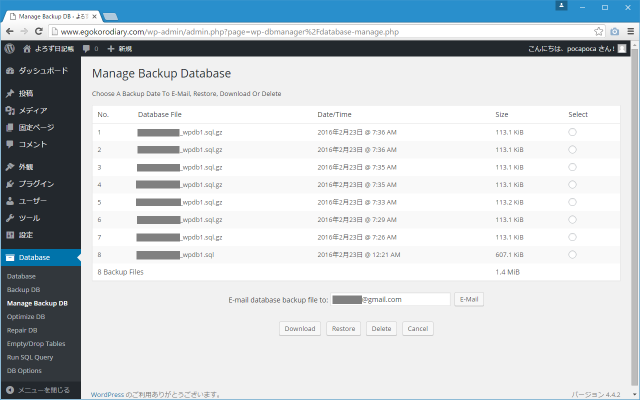Click the Download button
Screen dimensions: 640x400
(x=299, y=328)
